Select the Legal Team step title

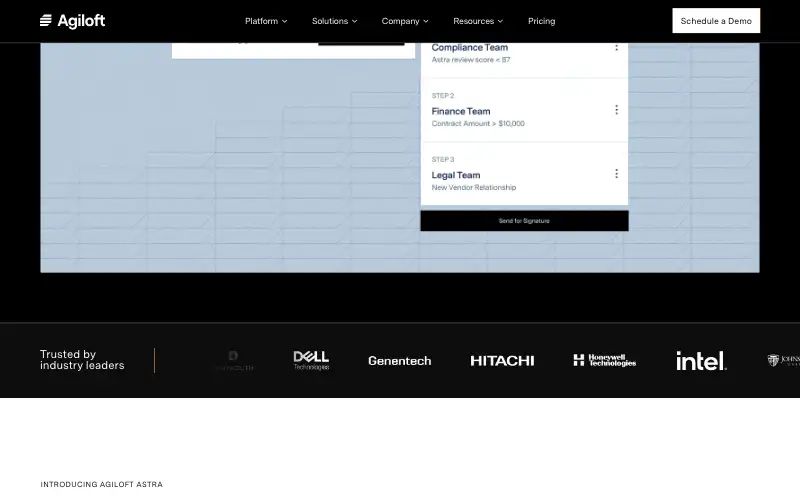[x=456, y=175]
